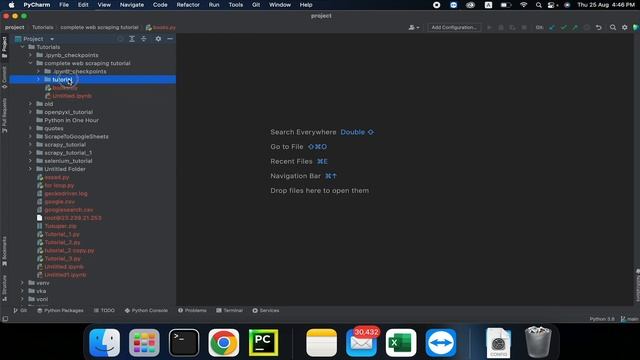Click Wi-Fi icon in macOS menu bar
640x360 pixels.
(523, 5)
